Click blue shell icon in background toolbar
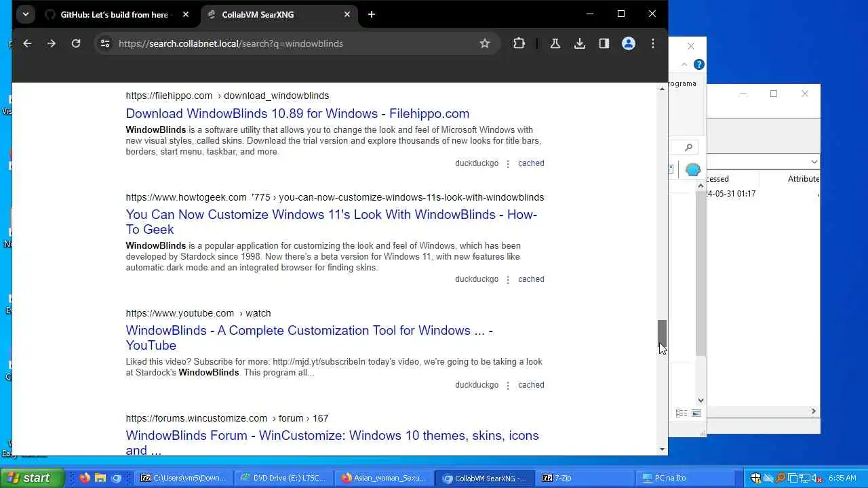Image resolution: width=868 pixels, height=488 pixels. point(693,169)
